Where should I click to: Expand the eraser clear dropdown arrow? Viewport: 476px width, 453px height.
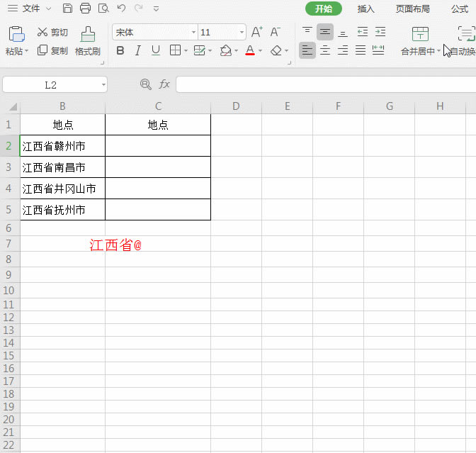click(x=286, y=51)
